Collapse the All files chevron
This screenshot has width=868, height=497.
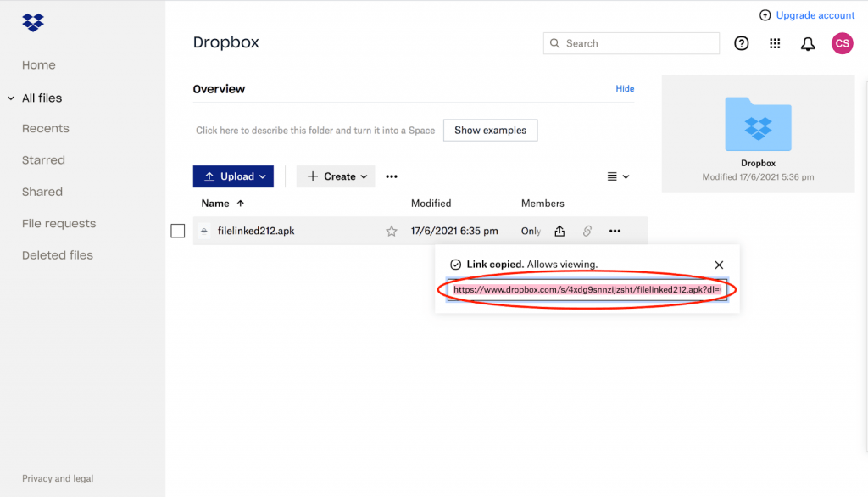(11, 98)
